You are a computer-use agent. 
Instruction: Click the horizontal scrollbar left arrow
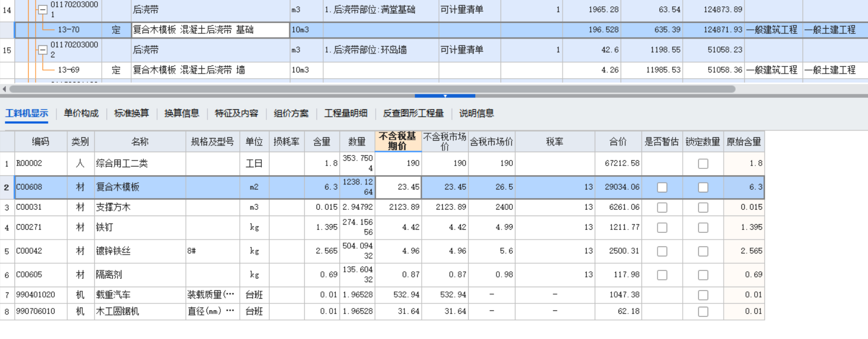[x=5, y=89]
